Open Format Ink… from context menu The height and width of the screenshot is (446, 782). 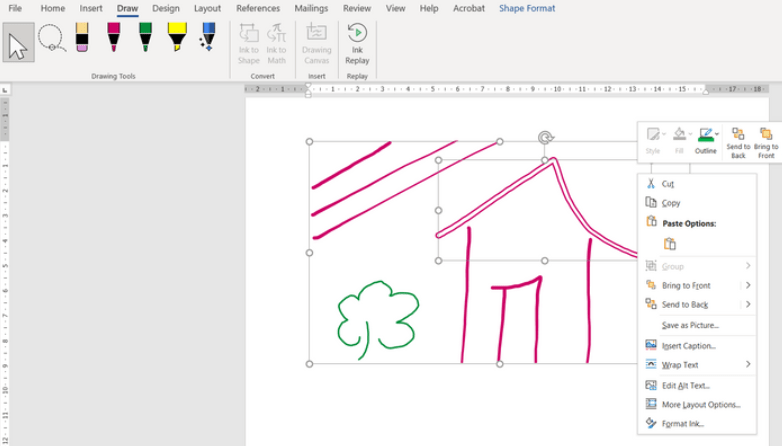pos(682,424)
